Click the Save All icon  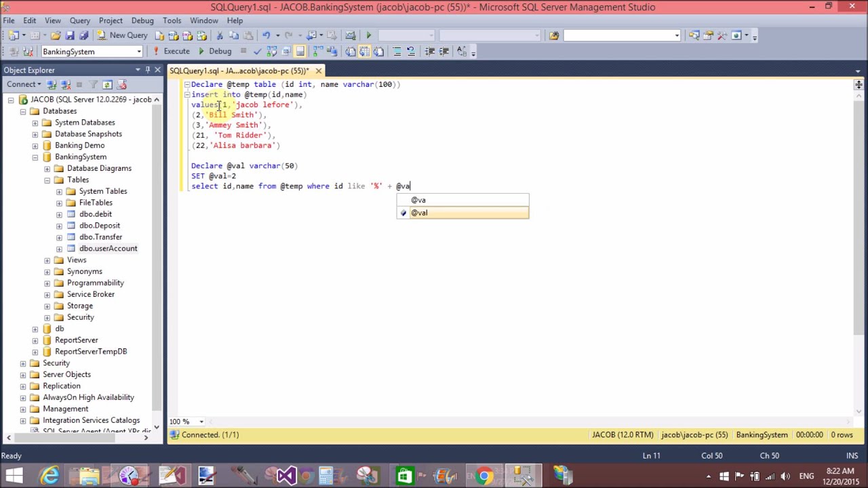[83, 35]
